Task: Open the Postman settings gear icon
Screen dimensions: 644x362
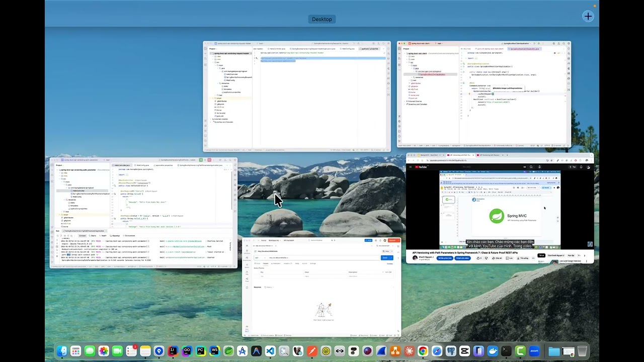Action: 376,240
